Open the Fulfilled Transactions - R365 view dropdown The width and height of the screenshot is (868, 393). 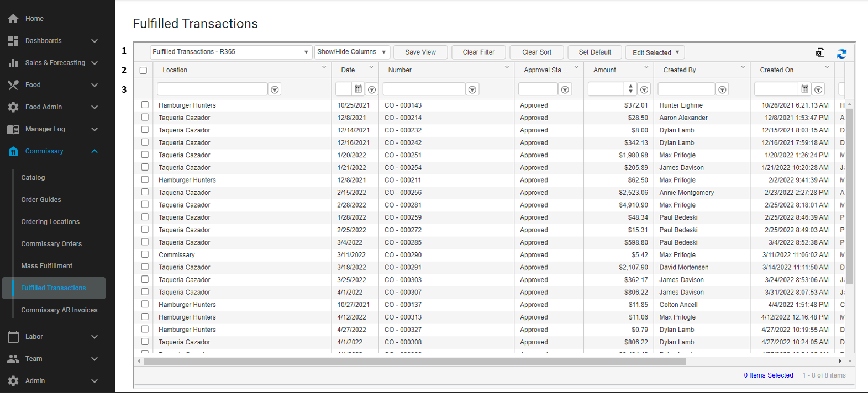(x=231, y=52)
